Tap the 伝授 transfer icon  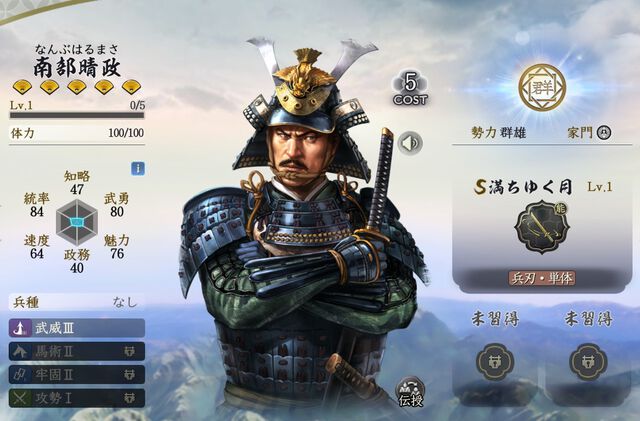click(411, 392)
